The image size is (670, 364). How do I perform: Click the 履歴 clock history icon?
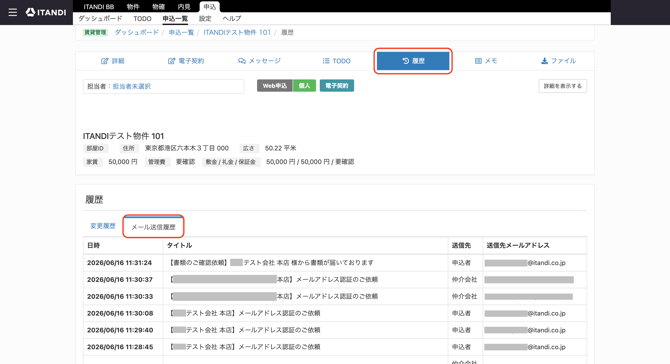(406, 61)
